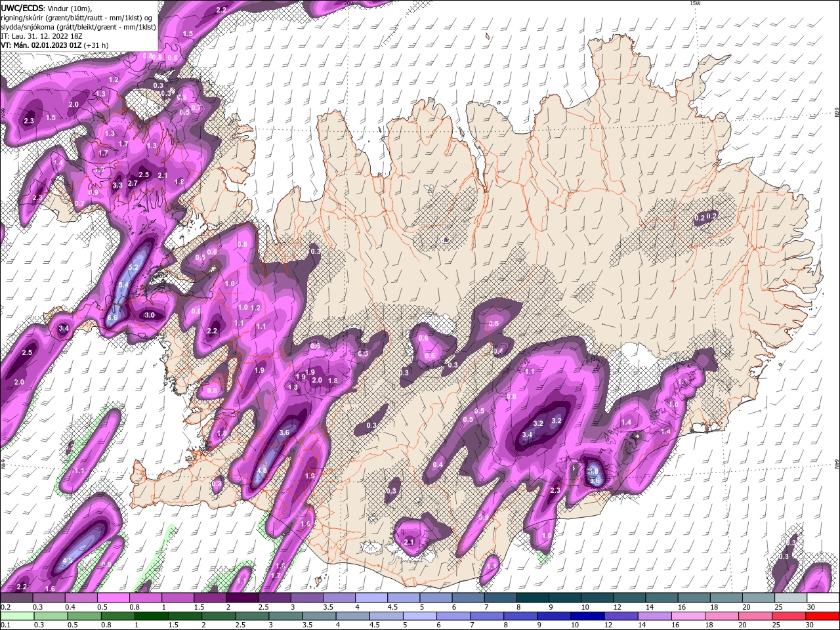Image resolution: width=840 pixels, height=630 pixels.
Task: Pick the deep blue rain swatch starting at 10
Action: click(587, 616)
